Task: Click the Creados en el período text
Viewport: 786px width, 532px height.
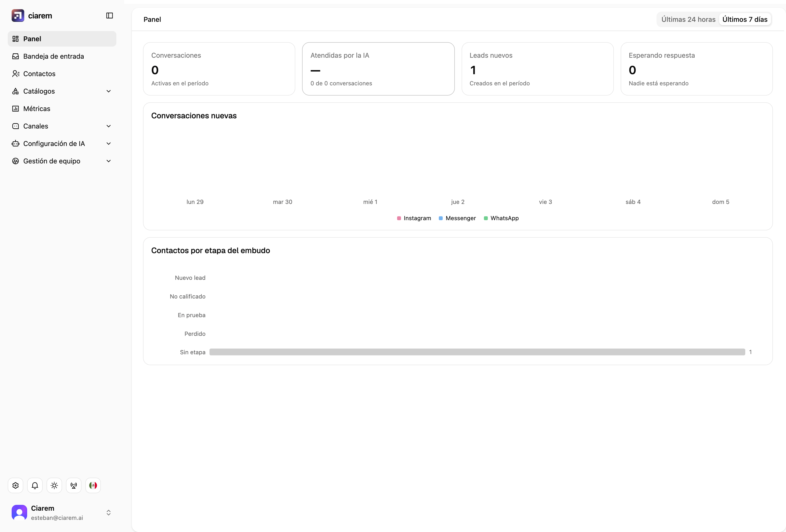Action: coord(499,83)
